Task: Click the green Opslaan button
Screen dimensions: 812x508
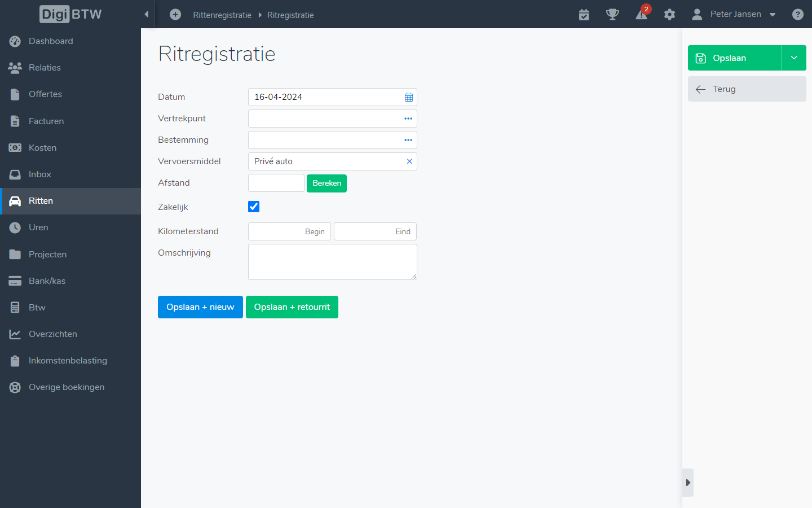Action: [734, 58]
